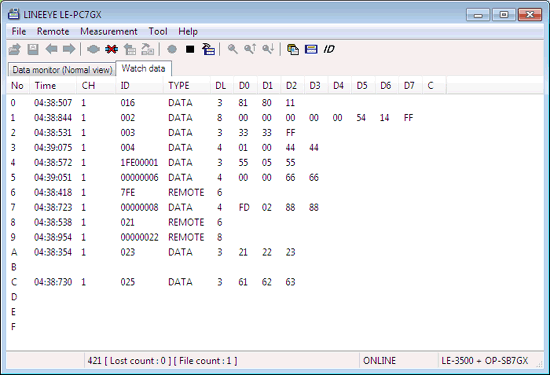Click ID cell 00000022

[139, 237]
